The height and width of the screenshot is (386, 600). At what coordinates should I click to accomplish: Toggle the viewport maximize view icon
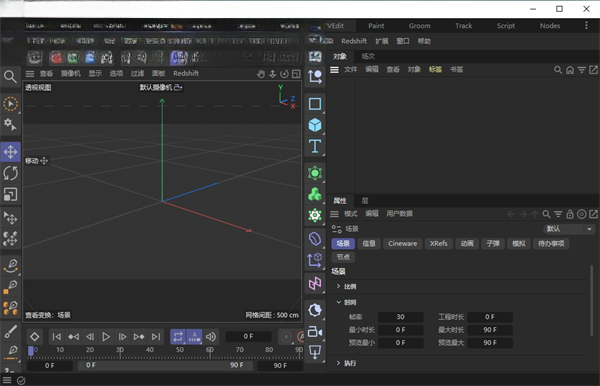[296, 74]
